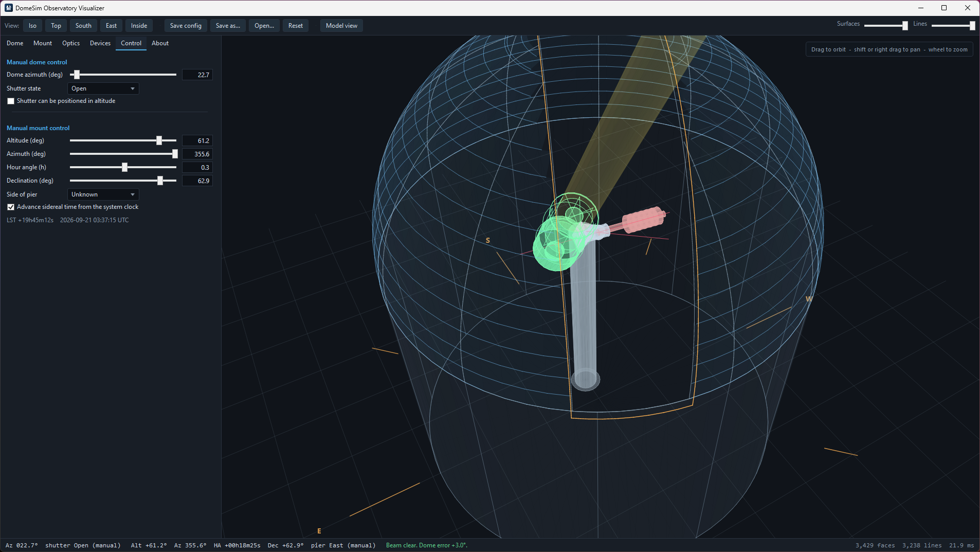Enable shutter can be positioned in altitude
This screenshot has height=552, width=980.
click(11, 101)
